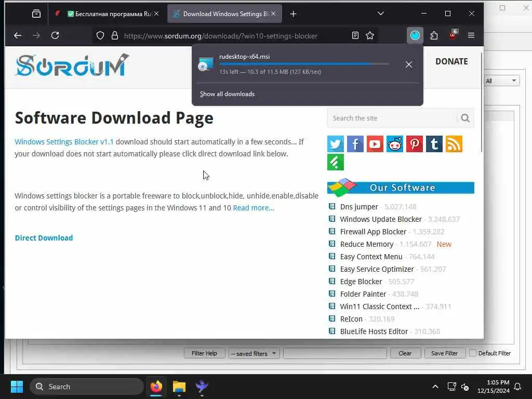Viewport: 532px width, 399px height.
Task: Open the All dropdown in background window
Action: coord(501,81)
